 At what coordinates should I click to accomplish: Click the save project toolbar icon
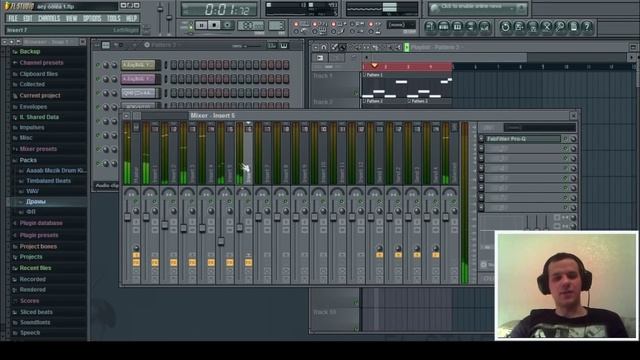pyautogui.click(x=519, y=27)
